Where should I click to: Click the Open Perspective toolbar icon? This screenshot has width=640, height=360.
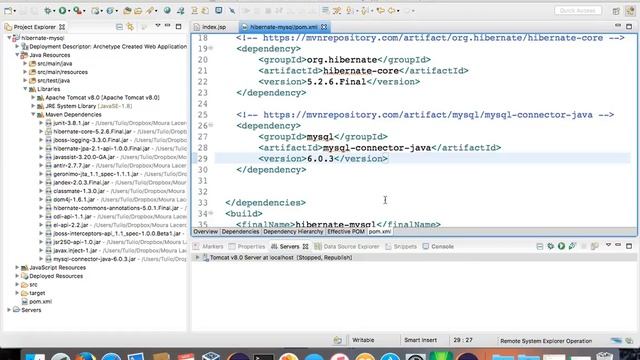(616, 11)
